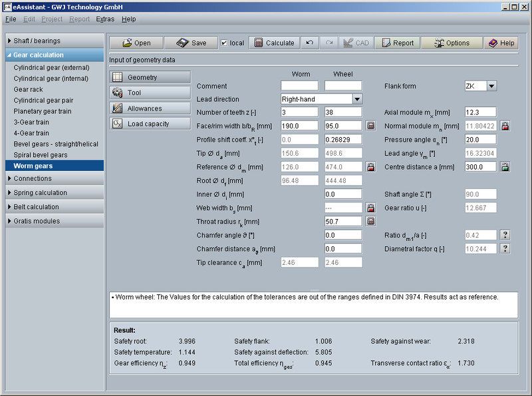Expand the Shaft / bearings section
This screenshot has height=396, width=532.
click(55, 41)
